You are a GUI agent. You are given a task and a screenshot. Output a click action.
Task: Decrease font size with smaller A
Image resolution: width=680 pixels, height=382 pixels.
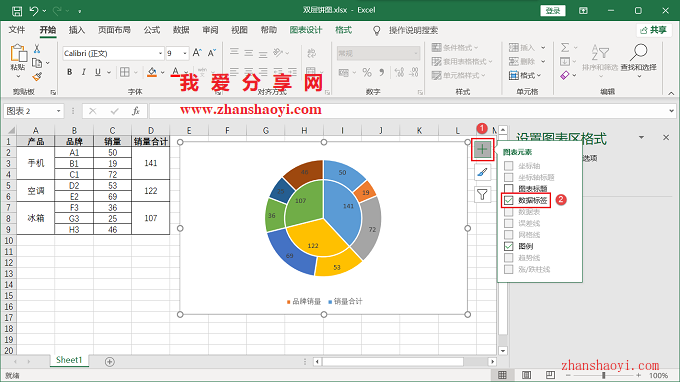coord(212,53)
